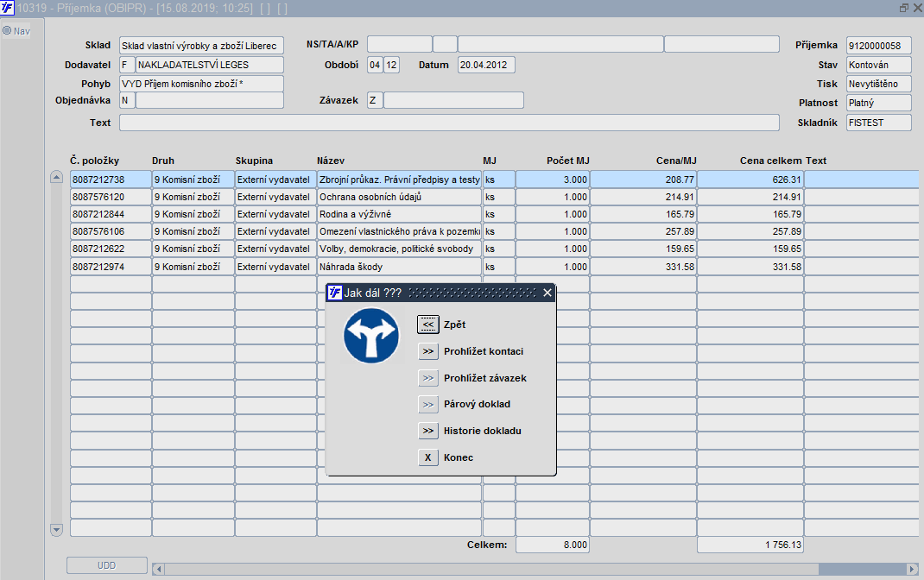The image size is (924, 580).
Task: Click the application logo icon in title bar
Action: coord(8,8)
